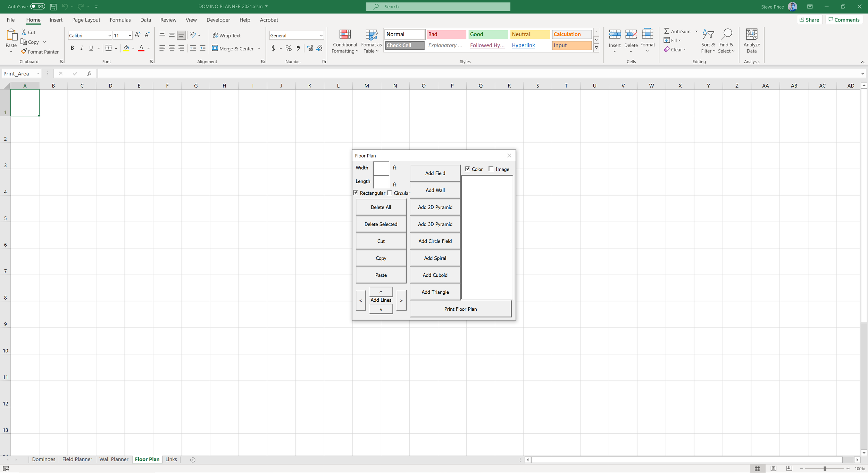Click the Width input field
The width and height of the screenshot is (868, 473).
point(381,168)
